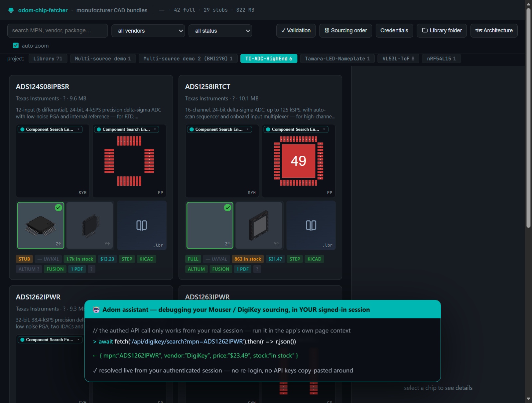This screenshot has width=532, height=403.
Task: Select the Y-up 3D chip view of ADS124S08IPBSR
Action: (90, 225)
